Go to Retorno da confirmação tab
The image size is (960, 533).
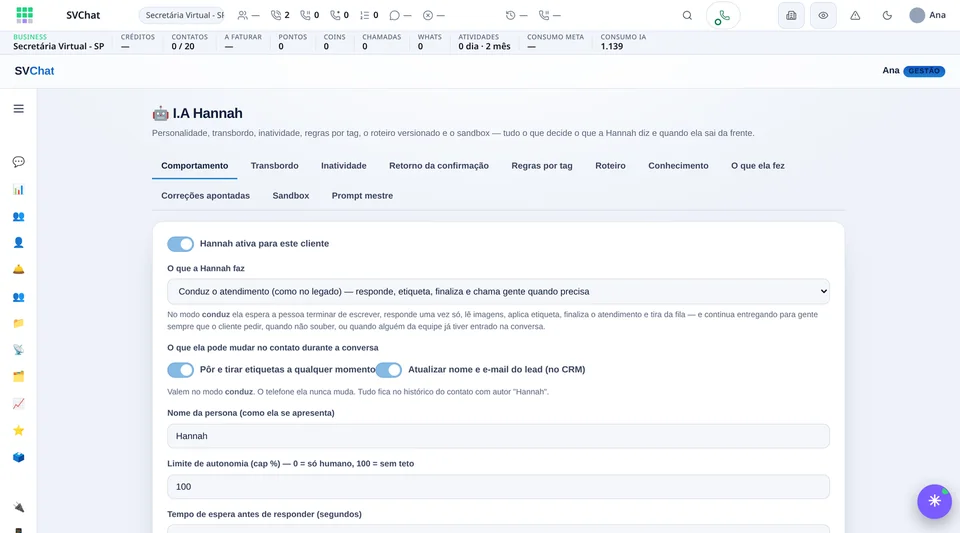[438, 166]
